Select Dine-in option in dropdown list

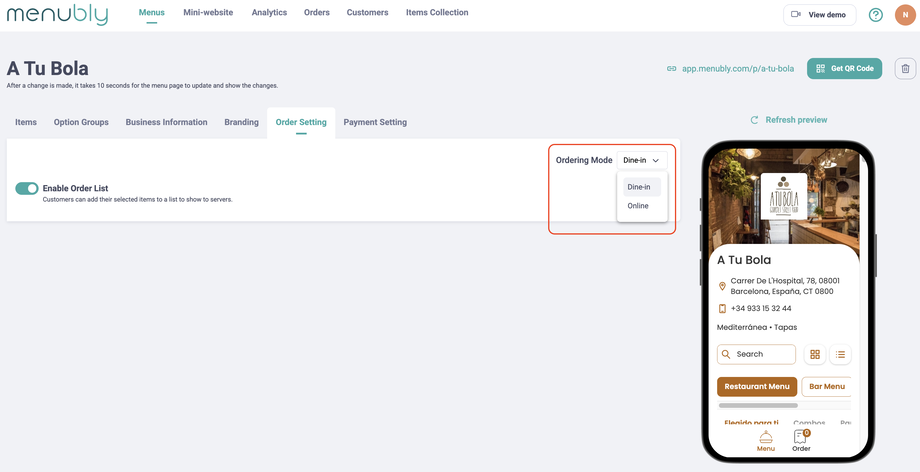click(x=639, y=187)
